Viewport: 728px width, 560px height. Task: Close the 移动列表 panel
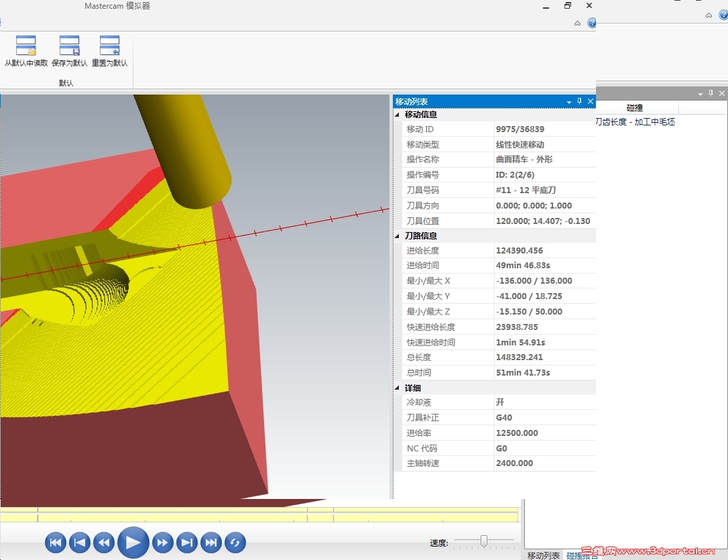point(591,101)
